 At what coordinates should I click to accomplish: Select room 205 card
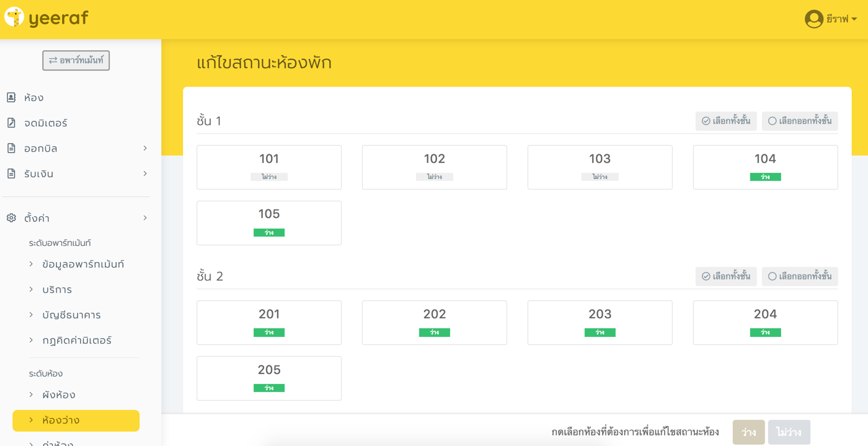pyautogui.click(x=269, y=378)
